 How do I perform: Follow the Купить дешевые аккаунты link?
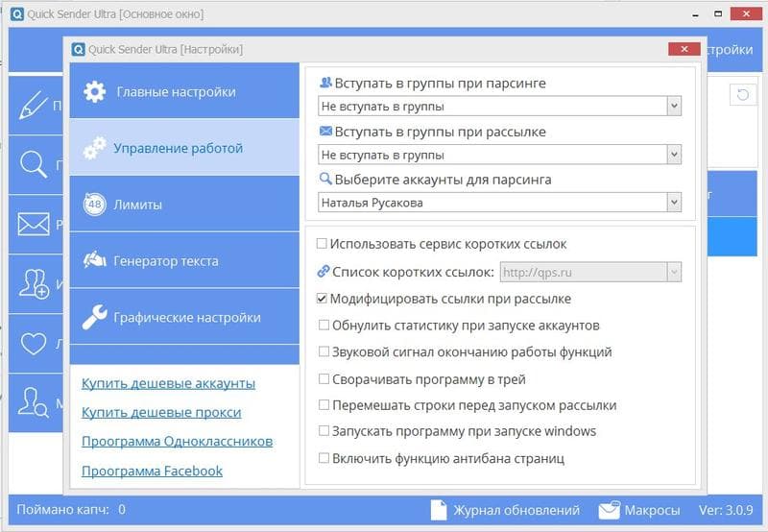coord(169,383)
